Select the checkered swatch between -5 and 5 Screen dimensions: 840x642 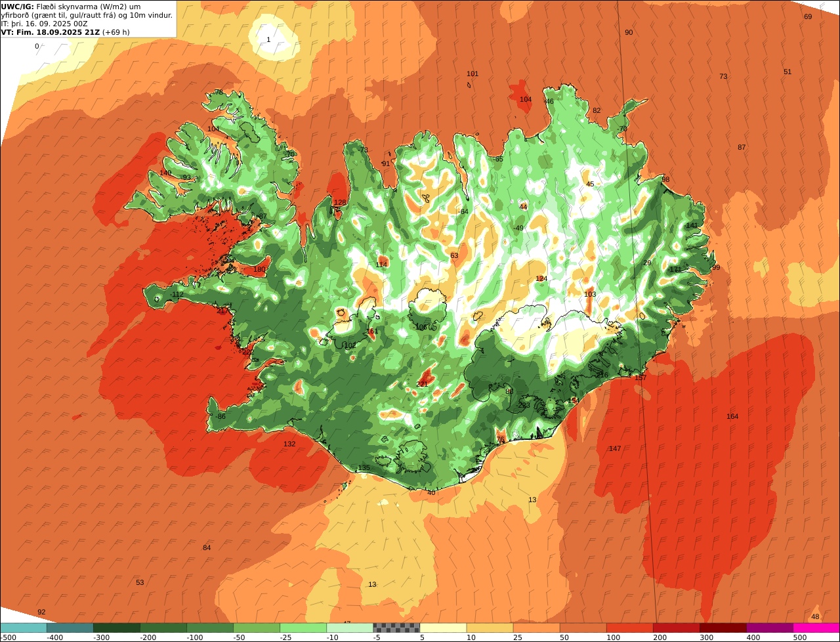point(396,628)
